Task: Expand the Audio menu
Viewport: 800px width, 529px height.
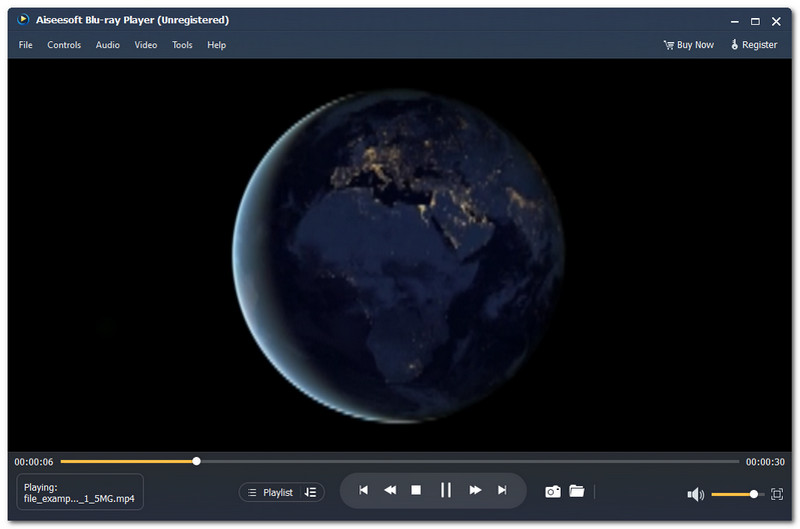Action: coord(108,45)
